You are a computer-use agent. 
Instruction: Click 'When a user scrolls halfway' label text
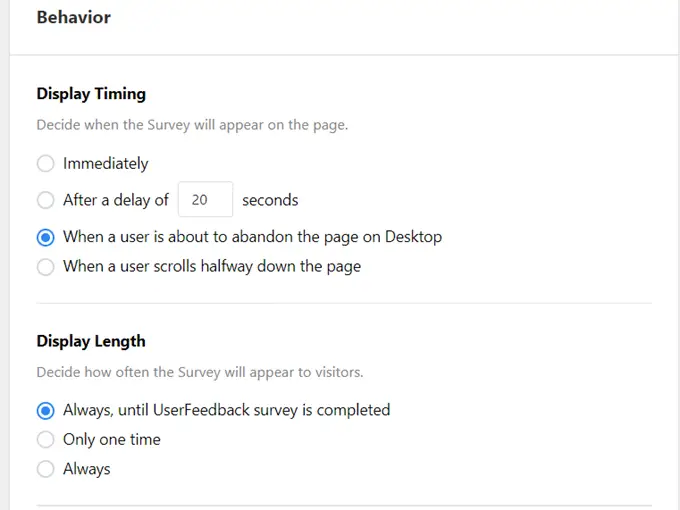[x=212, y=267]
